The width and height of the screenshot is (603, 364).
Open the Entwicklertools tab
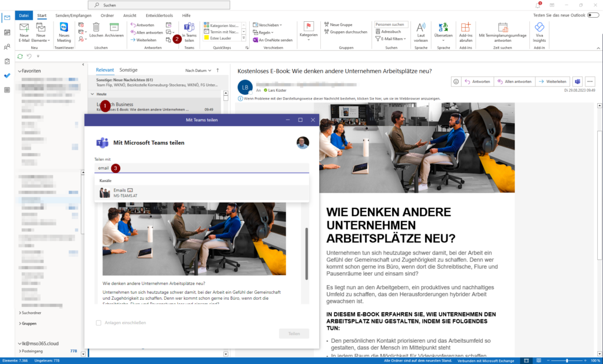159,15
